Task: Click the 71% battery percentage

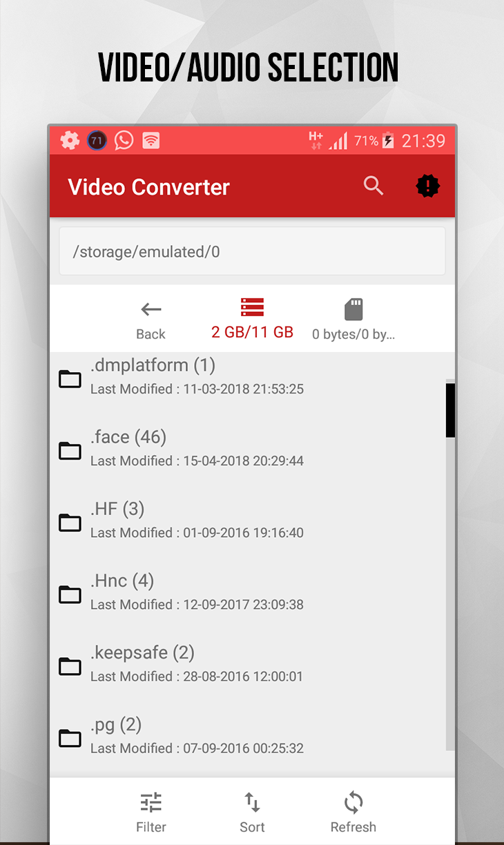Action: [x=366, y=141]
